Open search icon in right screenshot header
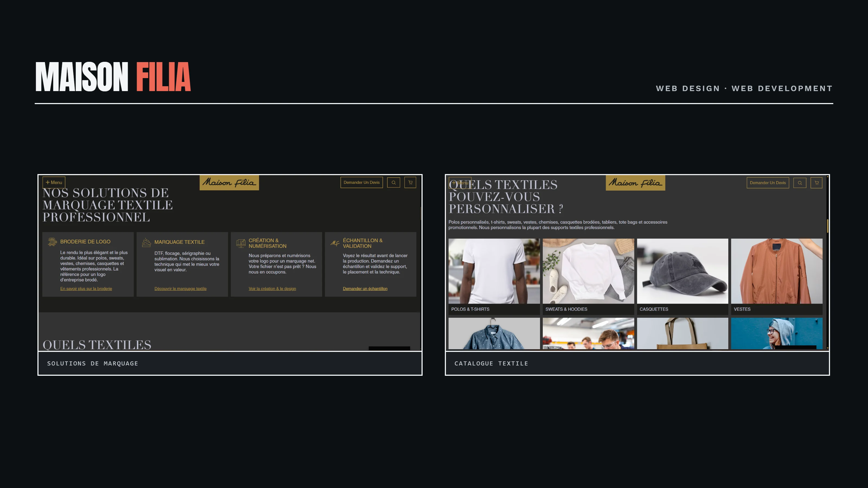The image size is (868, 488). pos(800,182)
